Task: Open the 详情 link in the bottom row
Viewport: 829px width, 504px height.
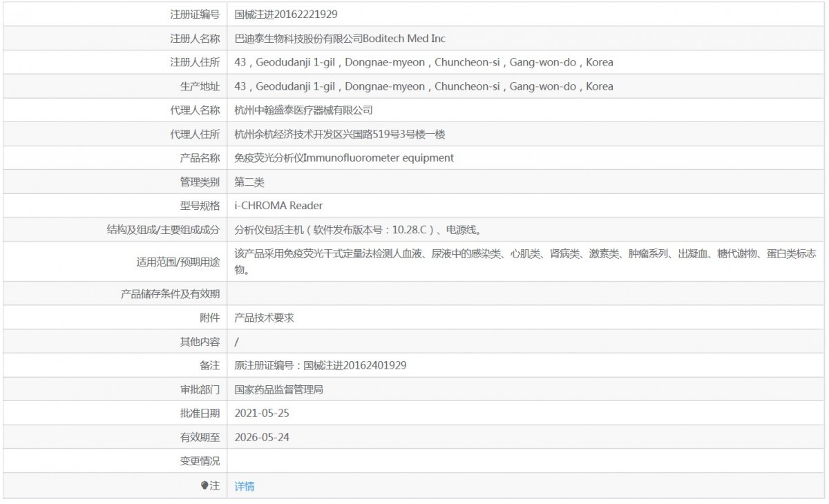Action: click(245, 486)
